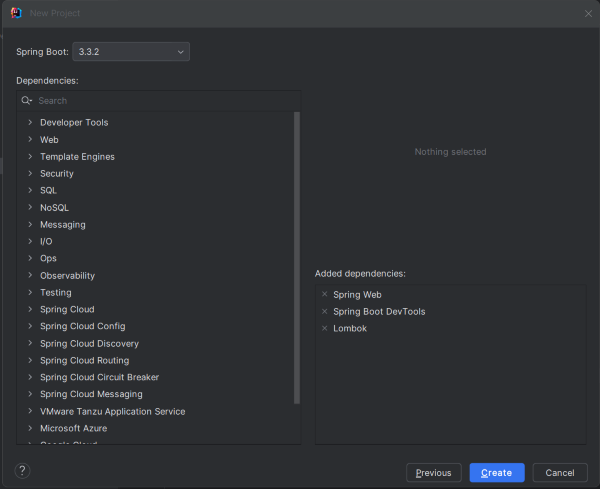
Task: Expand the Security category chevron
Action: click(x=30, y=173)
